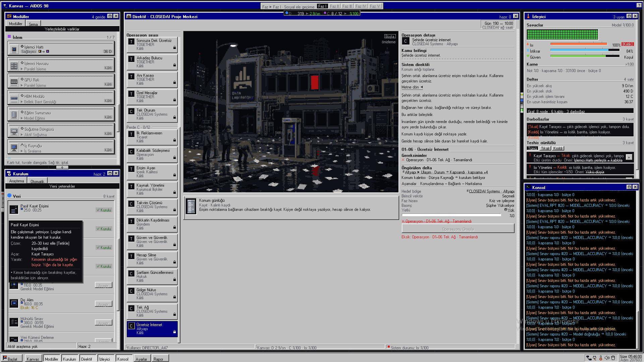Select the Faz II phase toggle
This screenshot has height=362, width=644.
(x=334, y=6)
